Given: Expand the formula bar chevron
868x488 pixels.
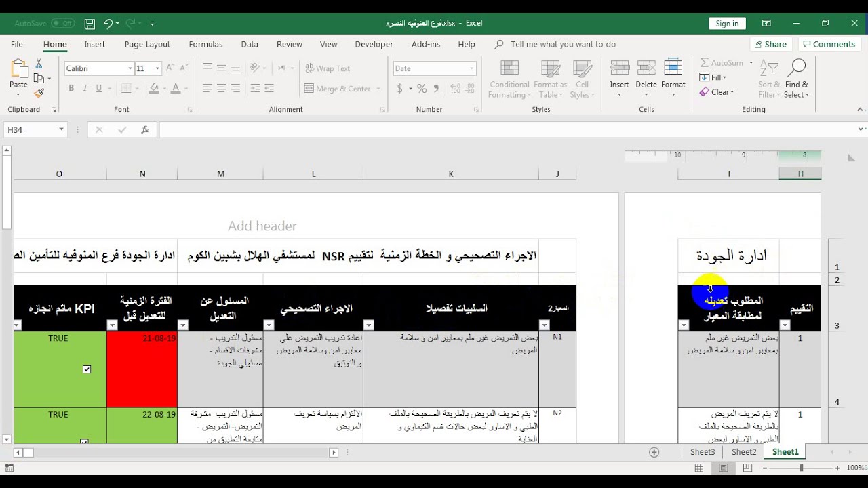Looking at the screenshot, I should 862,129.
